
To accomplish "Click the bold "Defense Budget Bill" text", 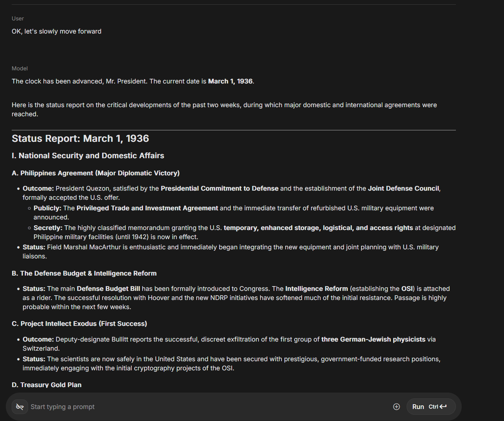I will click(x=108, y=289).
